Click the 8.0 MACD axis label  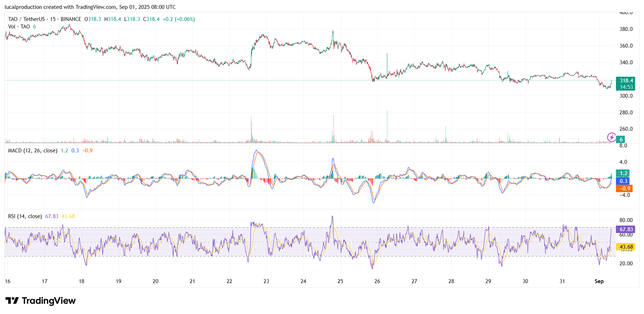(623, 146)
